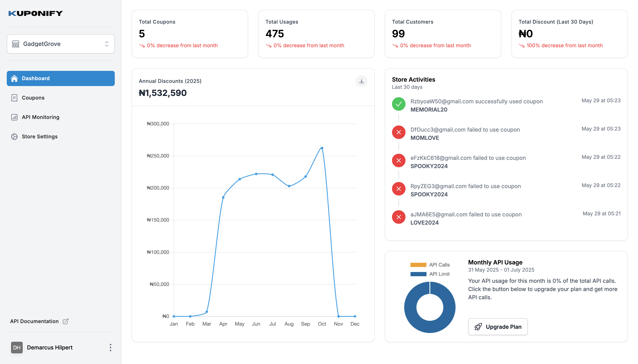Viewport: 638px width, 364px height.
Task: Open the API Documentation link
Action: (x=34, y=321)
